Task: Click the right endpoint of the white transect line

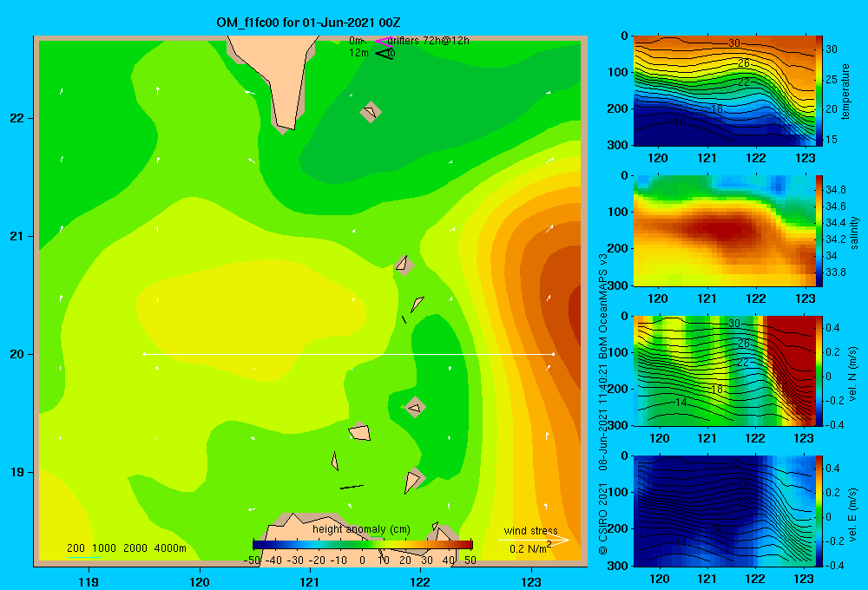Action: pyautogui.click(x=553, y=354)
